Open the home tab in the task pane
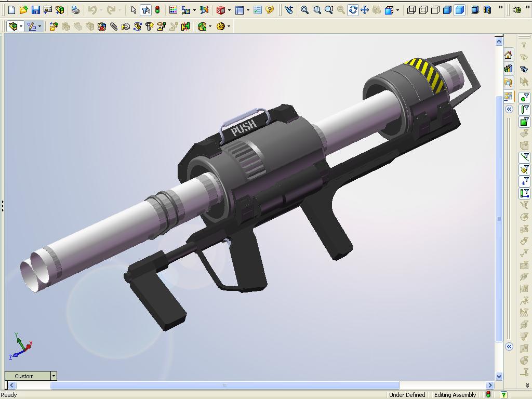Viewport: 532px width, 399px height. (509, 56)
